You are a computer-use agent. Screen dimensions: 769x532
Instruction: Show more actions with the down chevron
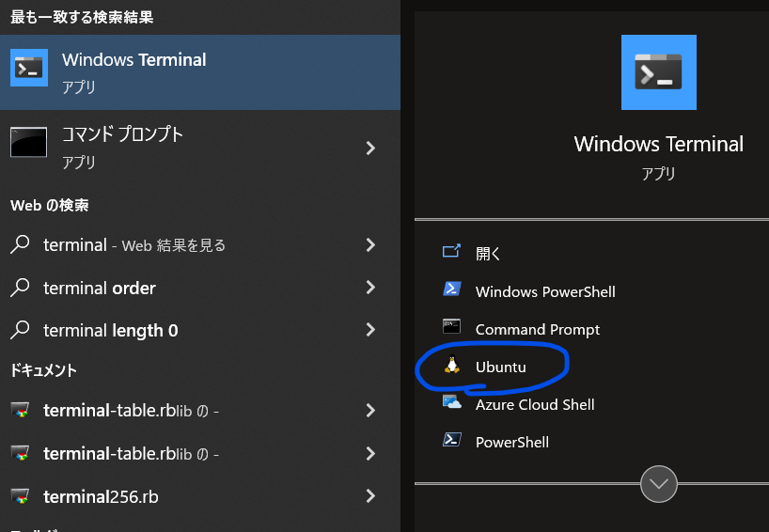[x=658, y=484]
